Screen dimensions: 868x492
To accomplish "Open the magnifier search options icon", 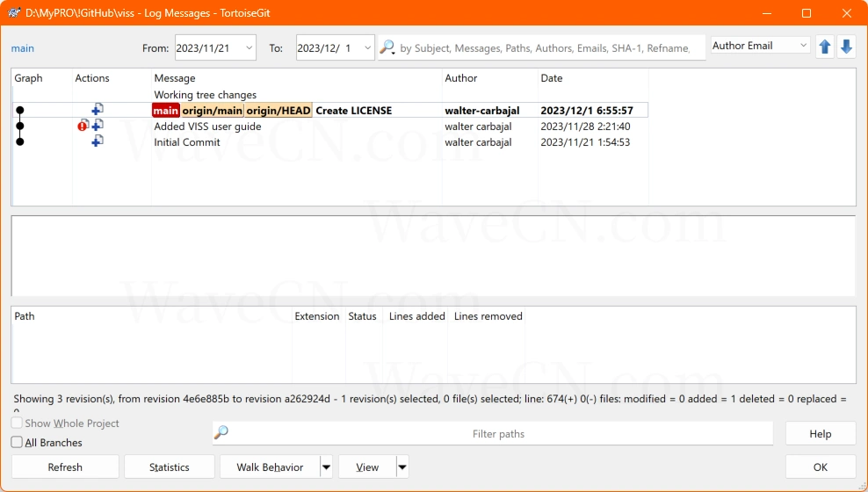I will pos(387,47).
